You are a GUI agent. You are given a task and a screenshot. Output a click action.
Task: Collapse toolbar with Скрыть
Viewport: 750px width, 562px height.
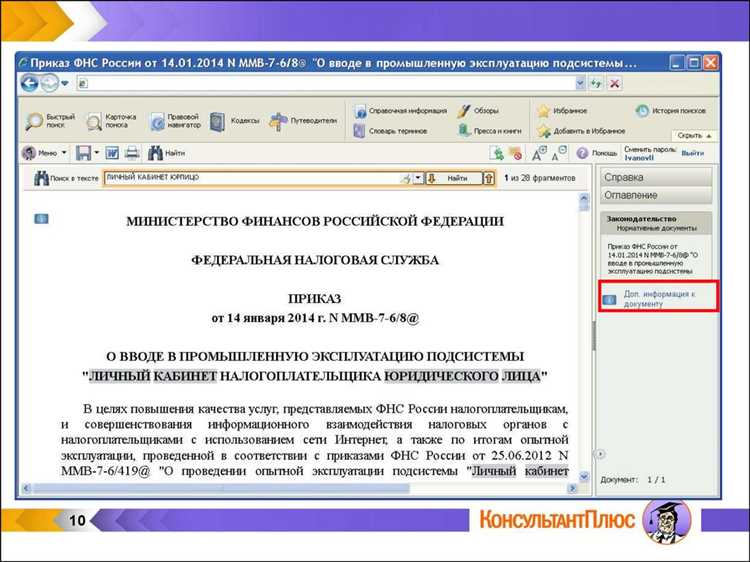[x=694, y=136]
